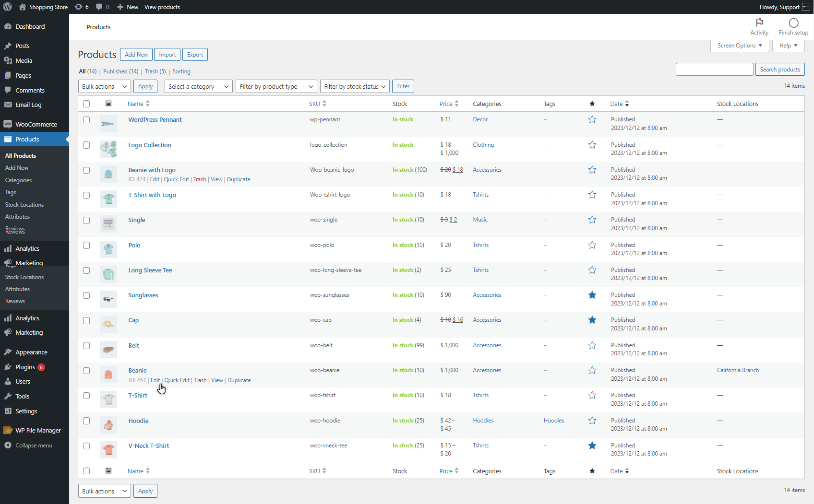Check the WordPress Pennant row checkbox
The height and width of the screenshot is (504, 814).
point(86,120)
